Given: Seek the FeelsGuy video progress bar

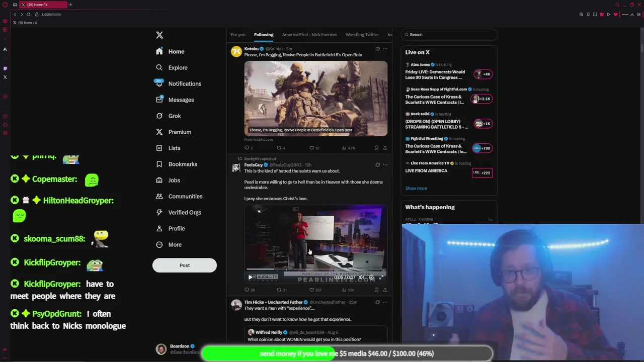Looking at the screenshot, I should click(316, 270).
